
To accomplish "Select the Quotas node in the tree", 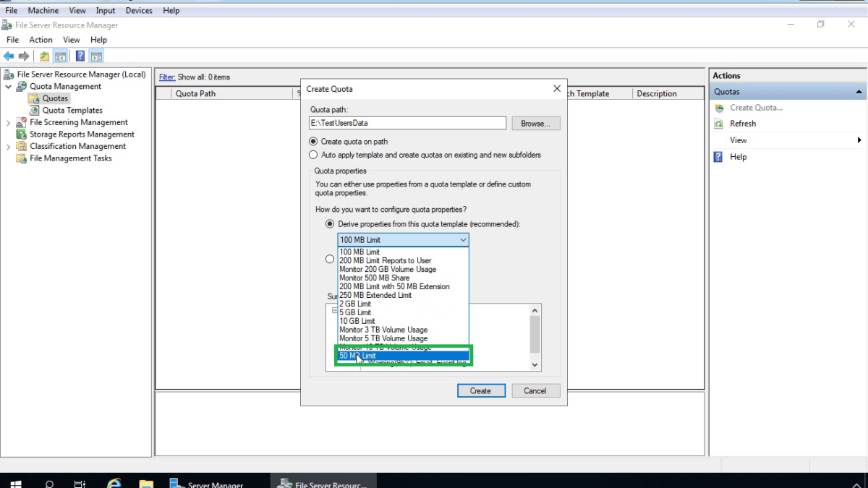I will 55,98.
